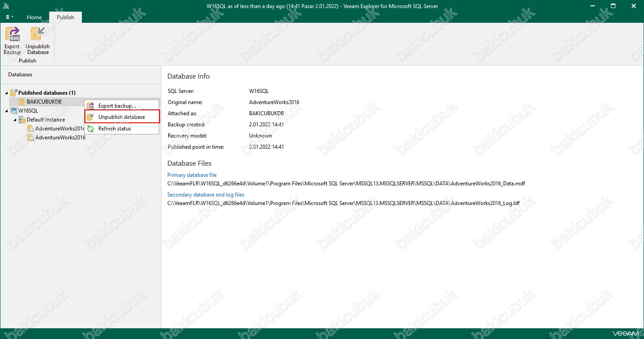Viewport: 644px width, 339px height.
Task: Click the Unpublish Database ribbon icon
Action: click(x=38, y=34)
